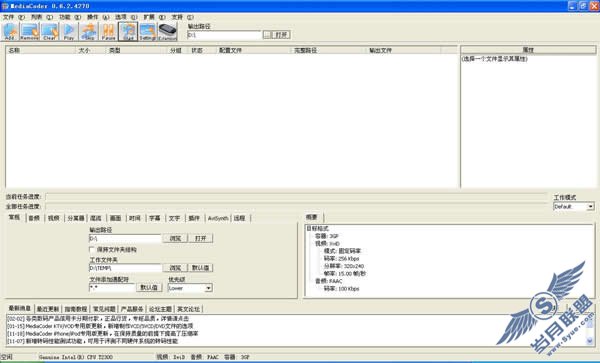This screenshot has height=363, width=600.
Task: Click the Play toolbar icon
Action: pyautogui.click(x=69, y=31)
